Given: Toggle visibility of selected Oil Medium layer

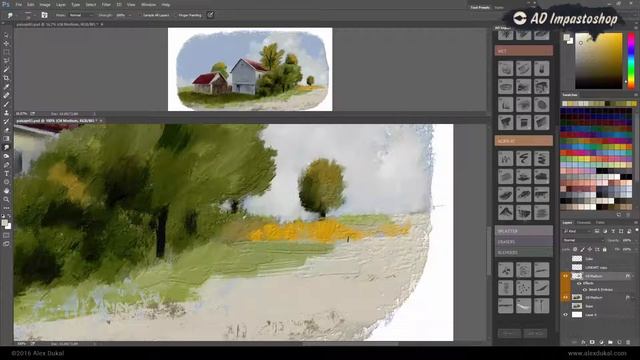Looking at the screenshot, I should (x=566, y=276).
